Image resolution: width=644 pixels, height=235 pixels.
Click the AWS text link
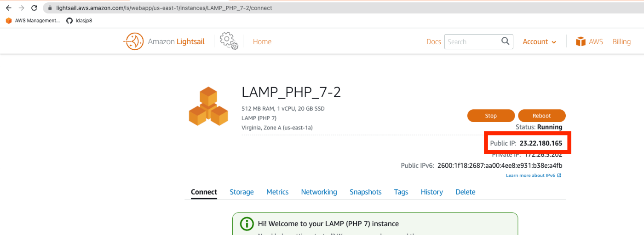[x=596, y=41]
